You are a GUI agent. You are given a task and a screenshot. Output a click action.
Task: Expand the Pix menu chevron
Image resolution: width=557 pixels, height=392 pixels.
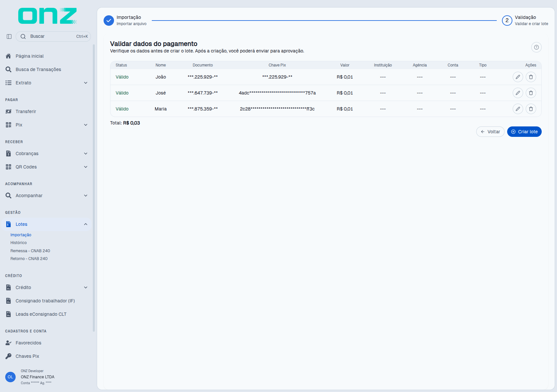point(86,125)
